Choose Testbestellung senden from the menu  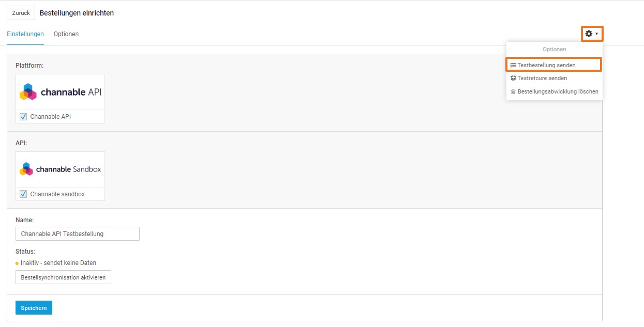click(x=546, y=65)
